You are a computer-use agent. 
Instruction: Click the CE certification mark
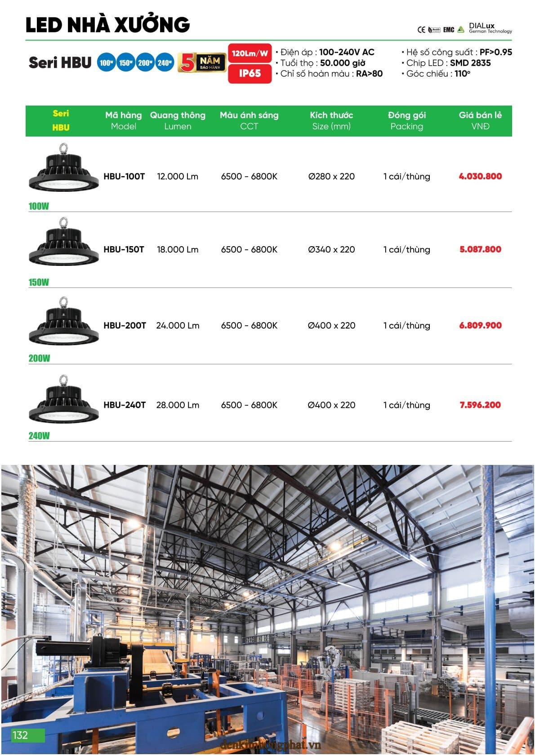[421, 30]
